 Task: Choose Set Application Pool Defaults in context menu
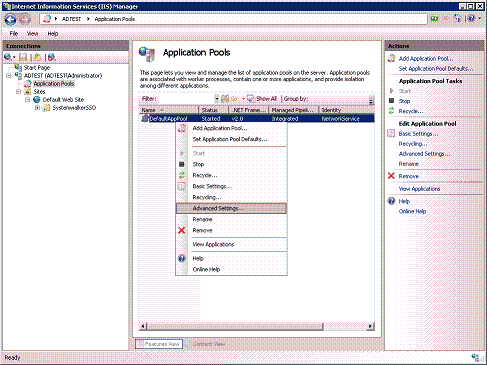point(231,139)
